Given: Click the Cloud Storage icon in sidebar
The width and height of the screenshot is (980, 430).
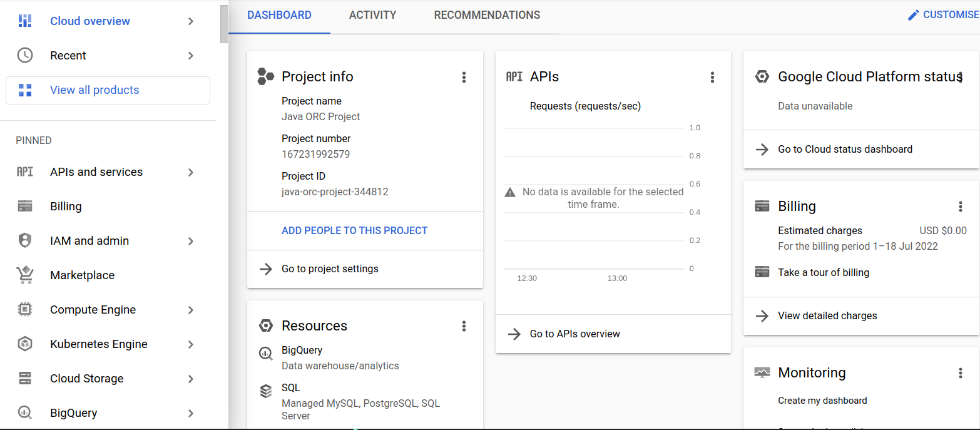Looking at the screenshot, I should point(25,378).
